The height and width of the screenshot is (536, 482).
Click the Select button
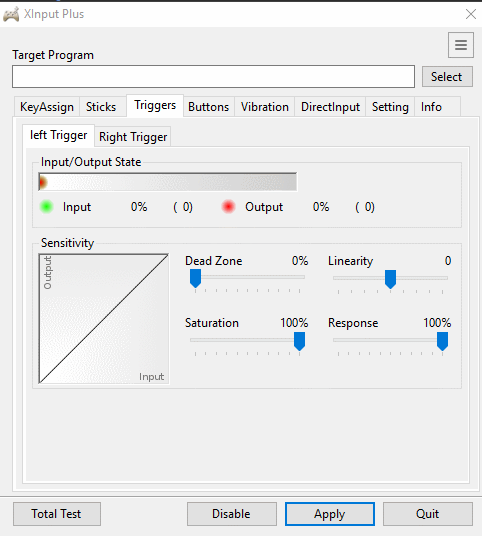tap(447, 77)
